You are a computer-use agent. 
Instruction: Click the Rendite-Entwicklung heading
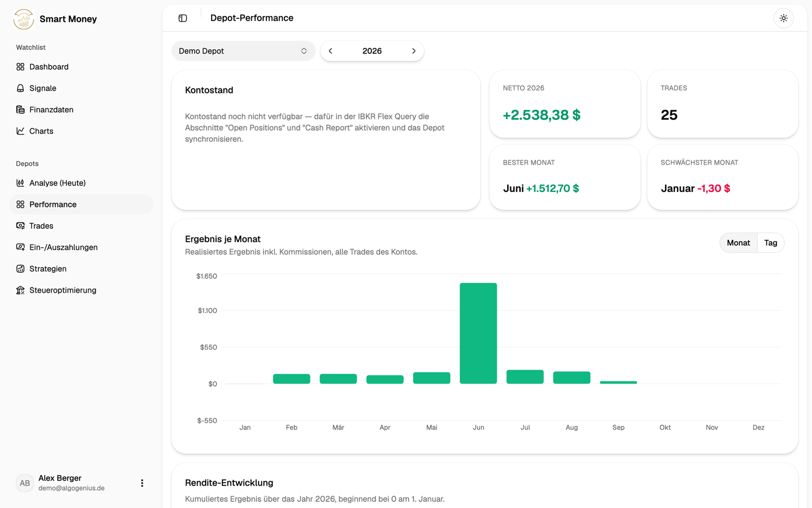(x=229, y=483)
